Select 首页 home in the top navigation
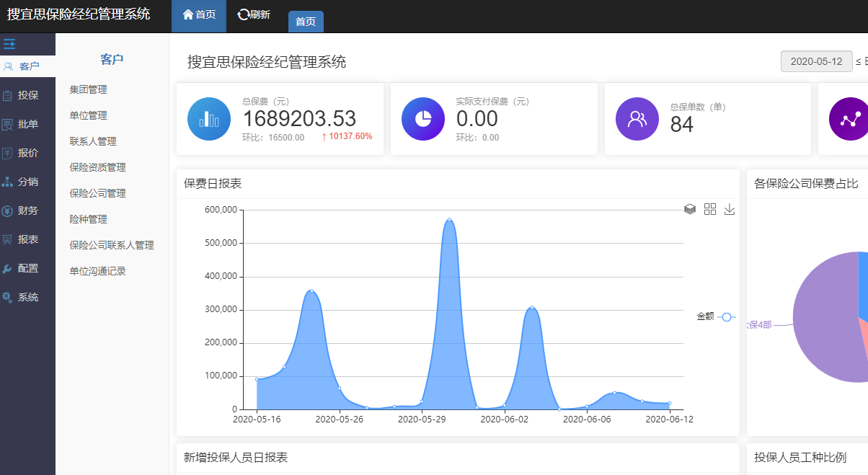The width and height of the screenshot is (868, 475). click(199, 15)
